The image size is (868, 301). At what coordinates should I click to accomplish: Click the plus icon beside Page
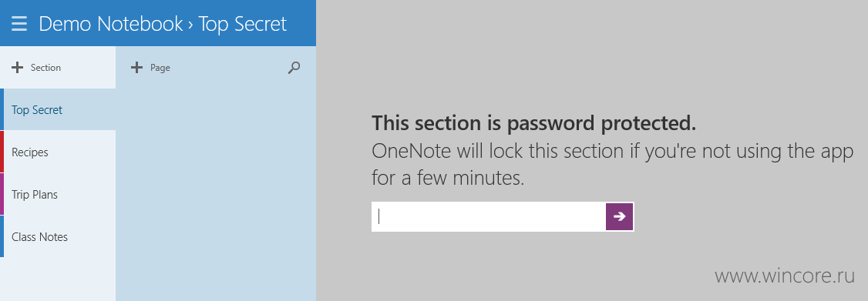point(136,68)
